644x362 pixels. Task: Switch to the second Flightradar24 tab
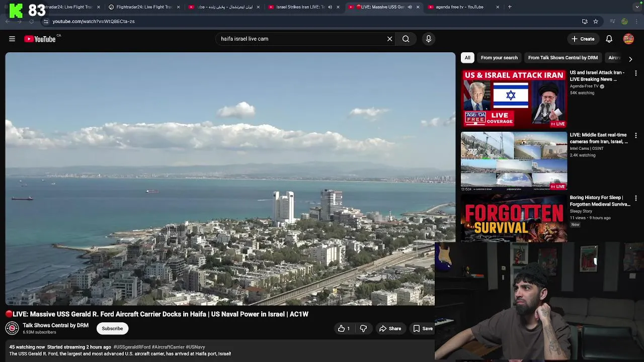pyautogui.click(x=144, y=7)
